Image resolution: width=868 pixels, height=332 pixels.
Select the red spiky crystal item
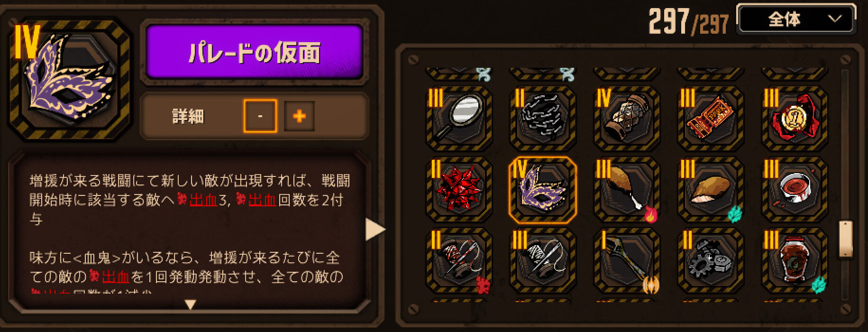click(459, 190)
